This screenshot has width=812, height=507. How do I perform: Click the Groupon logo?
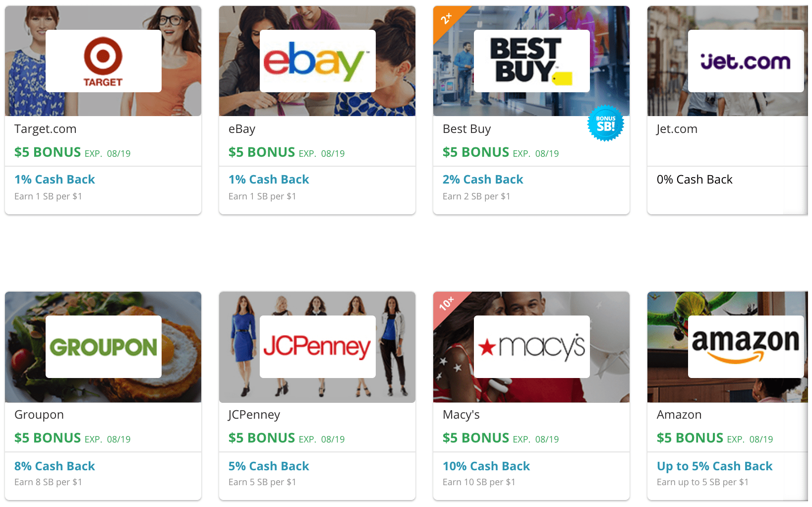[x=104, y=347]
